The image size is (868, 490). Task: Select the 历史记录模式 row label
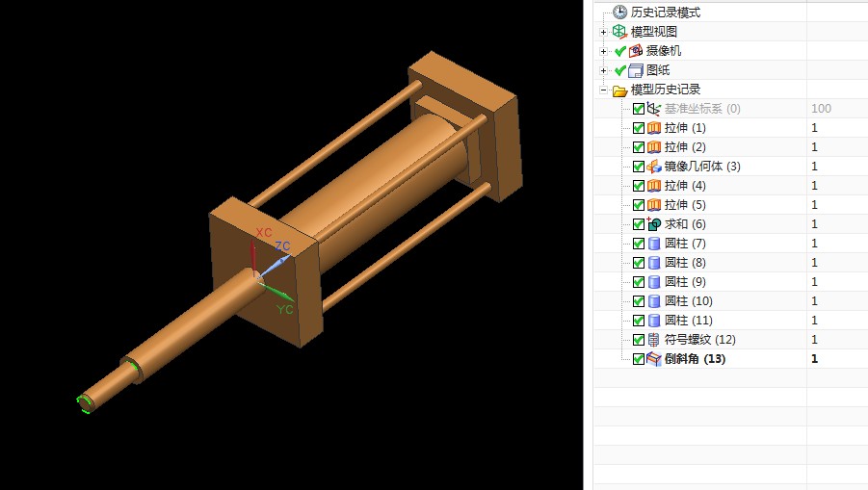(666, 13)
